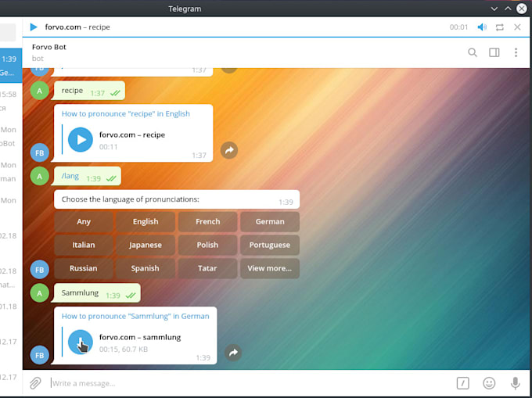Viewport: 532px width, 398px height.
Task: Choose the Portuguese language button
Action: pos(270,245)
